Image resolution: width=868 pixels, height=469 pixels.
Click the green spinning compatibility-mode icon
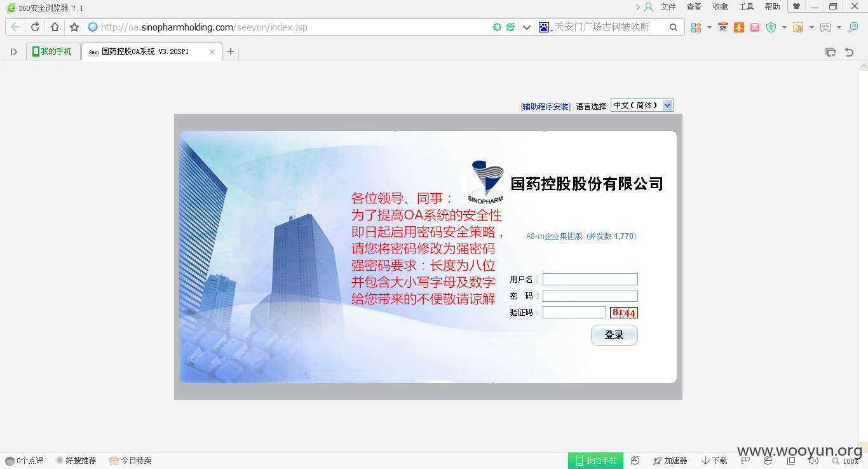point(498,27)
